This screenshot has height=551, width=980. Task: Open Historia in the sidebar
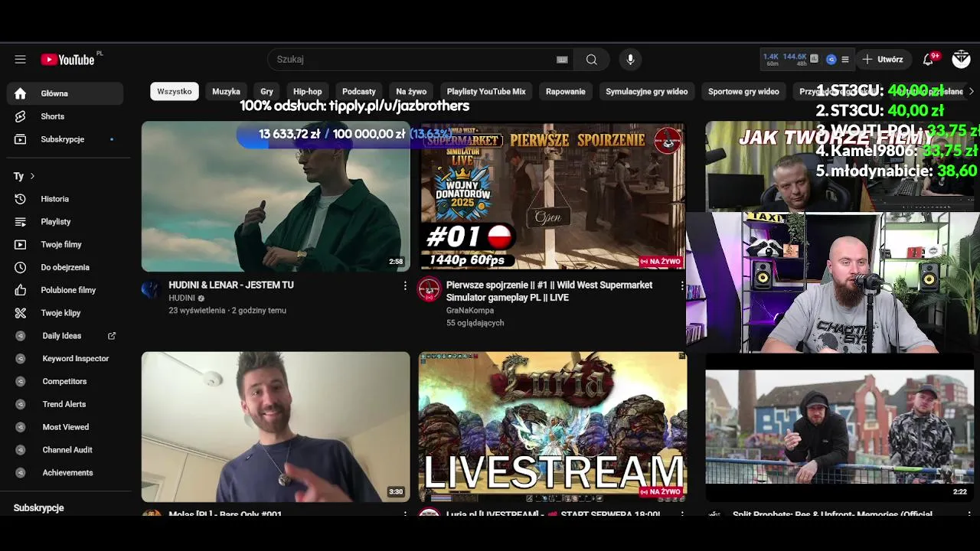65,199
